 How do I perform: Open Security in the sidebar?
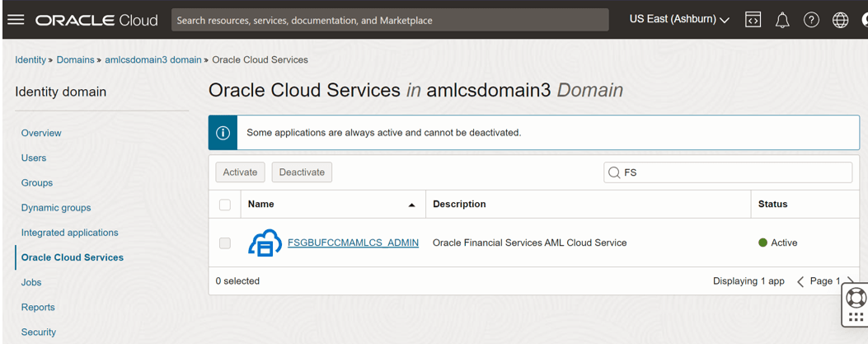tap(39, 332)
